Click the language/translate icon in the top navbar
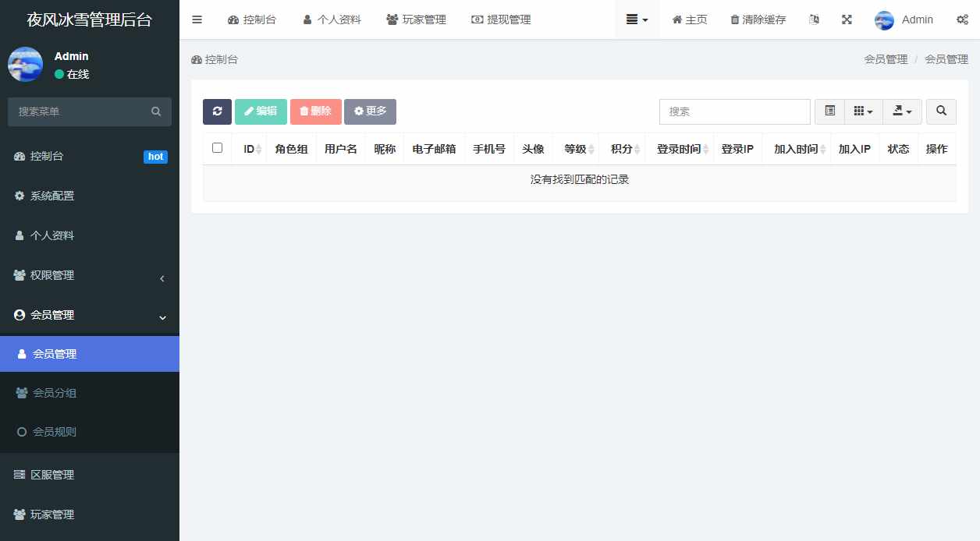 pos(814,19)
